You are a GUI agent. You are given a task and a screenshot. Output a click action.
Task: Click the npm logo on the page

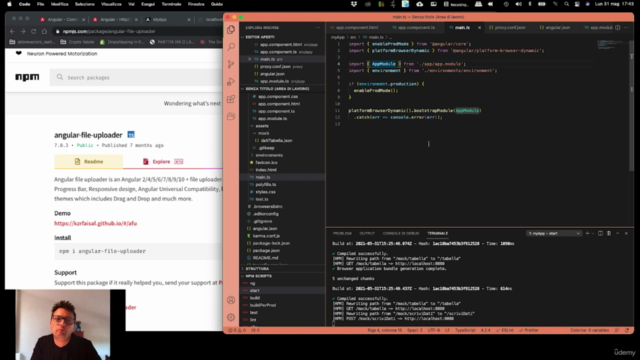[x=27, y=77]
